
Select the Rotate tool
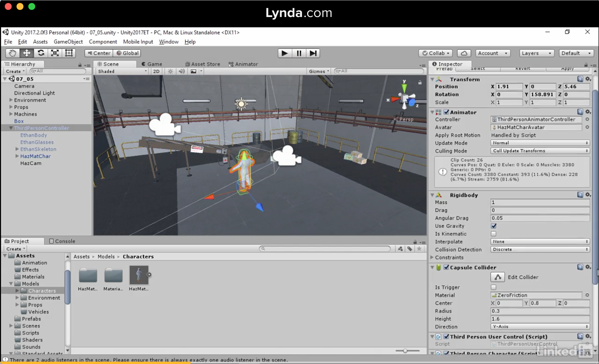41,53
